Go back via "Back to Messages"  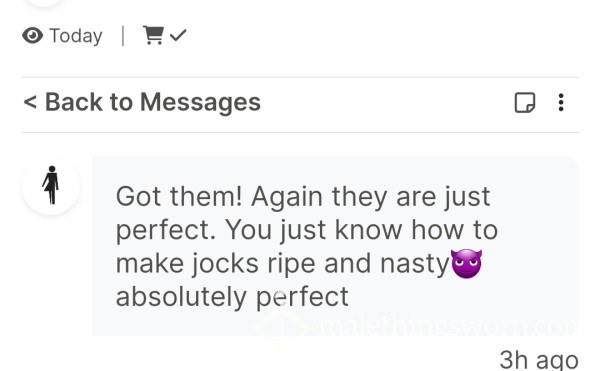[142, 103]
